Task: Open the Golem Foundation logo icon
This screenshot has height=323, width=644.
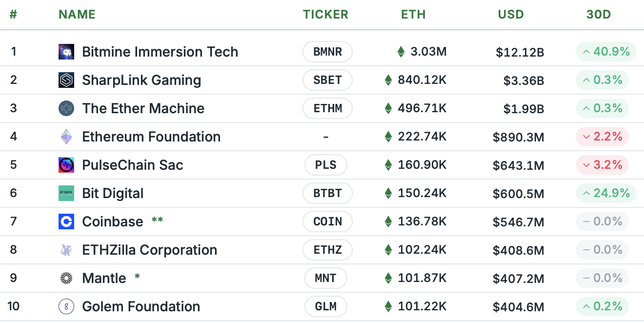Action: tap(66, 306)
